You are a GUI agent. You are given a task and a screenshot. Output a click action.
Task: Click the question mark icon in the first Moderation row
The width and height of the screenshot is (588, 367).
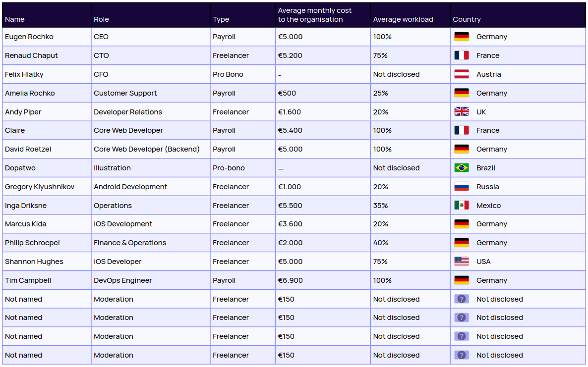pos(462,299)
